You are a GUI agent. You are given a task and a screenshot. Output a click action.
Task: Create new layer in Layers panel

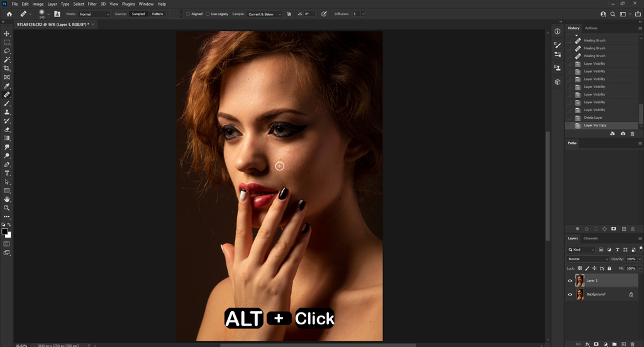click(x=623, y=344)
